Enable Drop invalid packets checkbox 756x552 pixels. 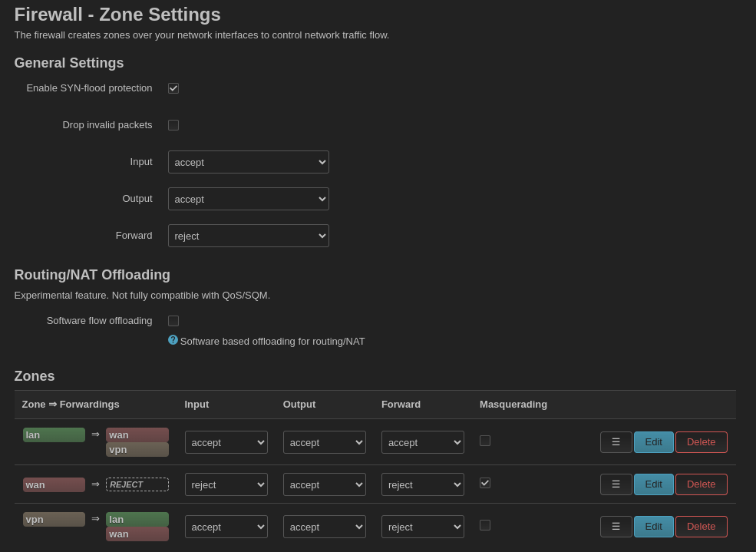(173, 125)
